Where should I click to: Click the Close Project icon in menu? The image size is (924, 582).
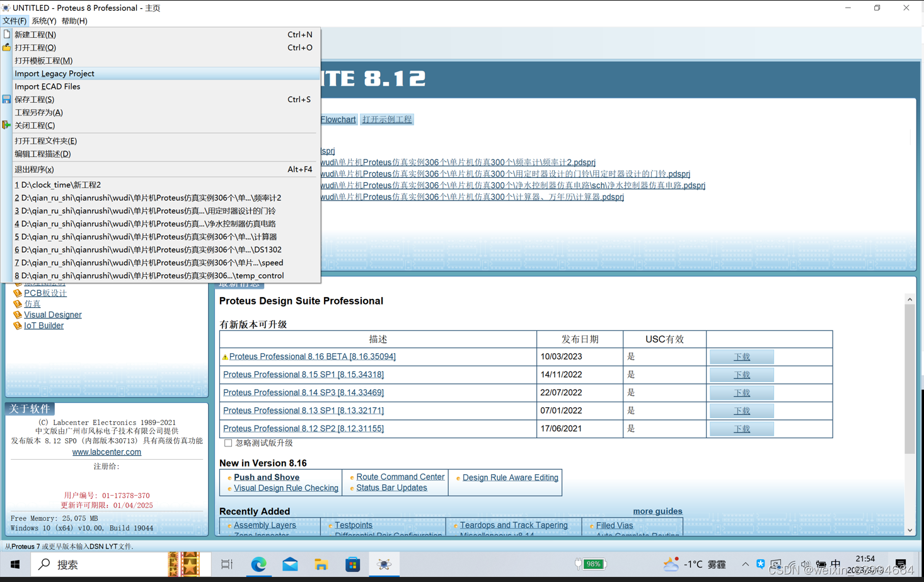[x=7, y=125]
